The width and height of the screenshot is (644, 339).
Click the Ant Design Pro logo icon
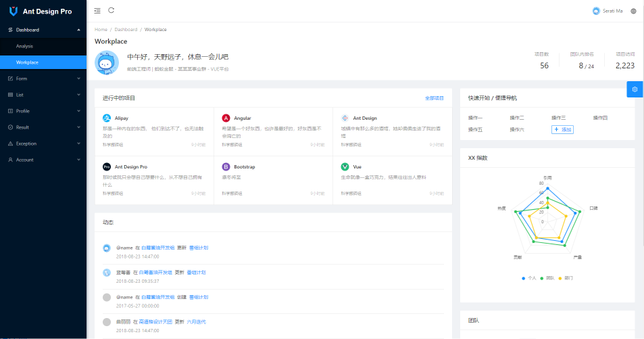(14, 11)
